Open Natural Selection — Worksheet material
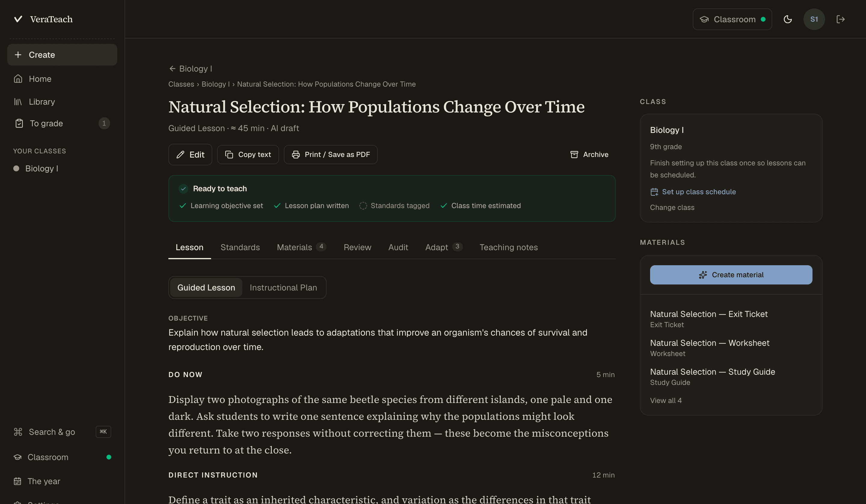The width and height of the screenshot is (866, 504). (731, 348)
